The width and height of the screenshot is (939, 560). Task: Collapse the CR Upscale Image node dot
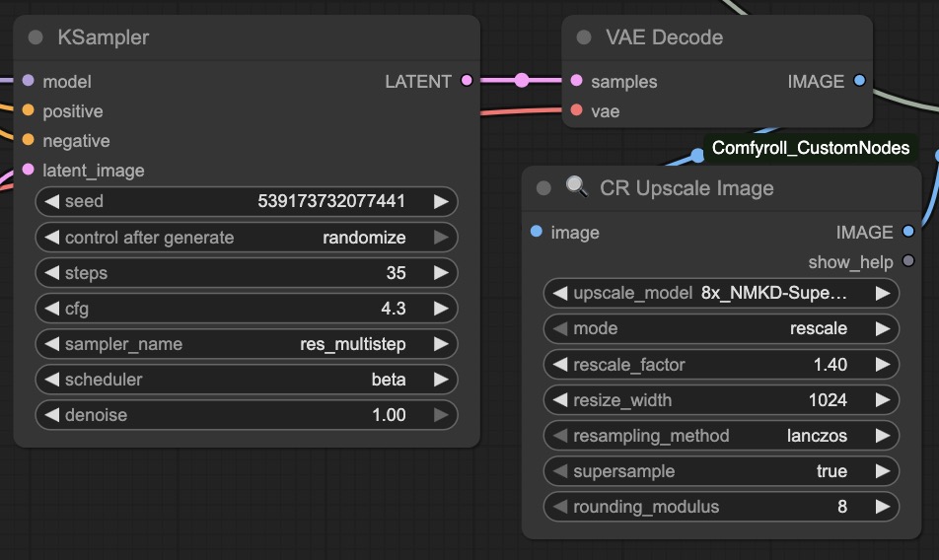543,188
